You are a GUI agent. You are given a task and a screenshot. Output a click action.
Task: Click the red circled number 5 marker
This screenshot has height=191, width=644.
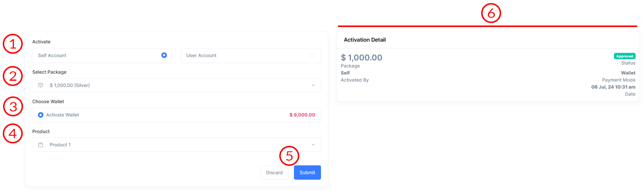click(289, 156)
